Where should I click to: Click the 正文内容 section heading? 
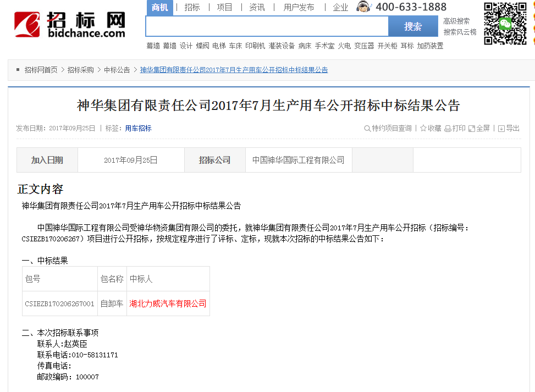(40, 189)
